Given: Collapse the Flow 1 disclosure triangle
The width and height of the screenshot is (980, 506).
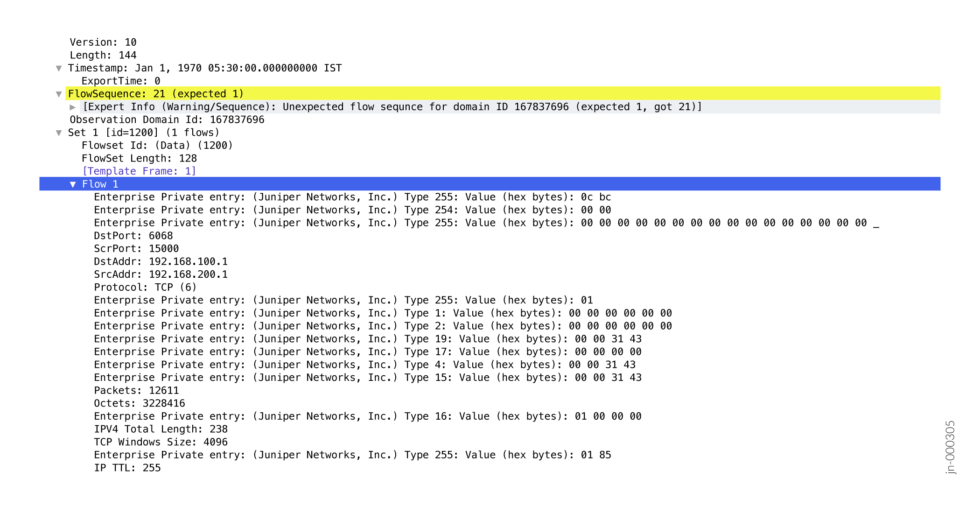Looking at the screenshot, I should tap(73, 184).
